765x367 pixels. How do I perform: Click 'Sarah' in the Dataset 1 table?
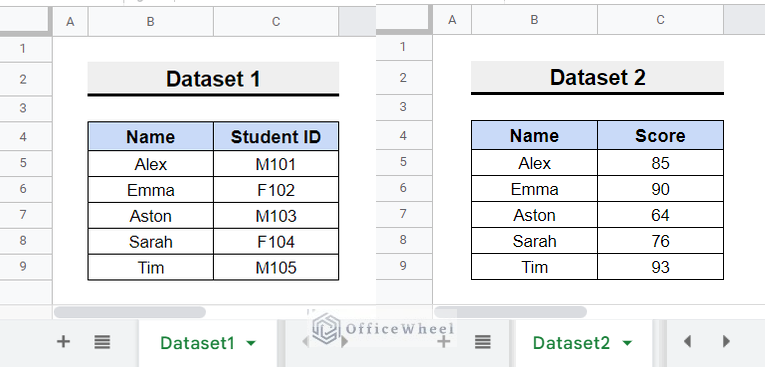click(150, 242)
